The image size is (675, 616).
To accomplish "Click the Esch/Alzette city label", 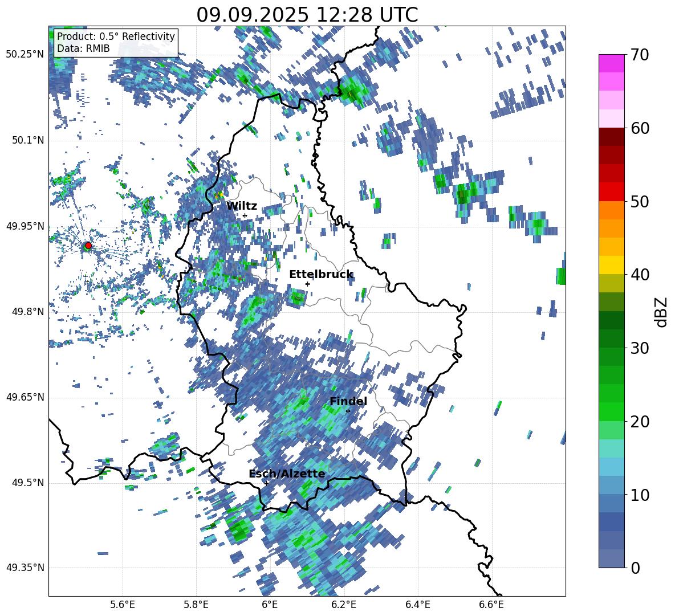I will (x=287, y=474).
